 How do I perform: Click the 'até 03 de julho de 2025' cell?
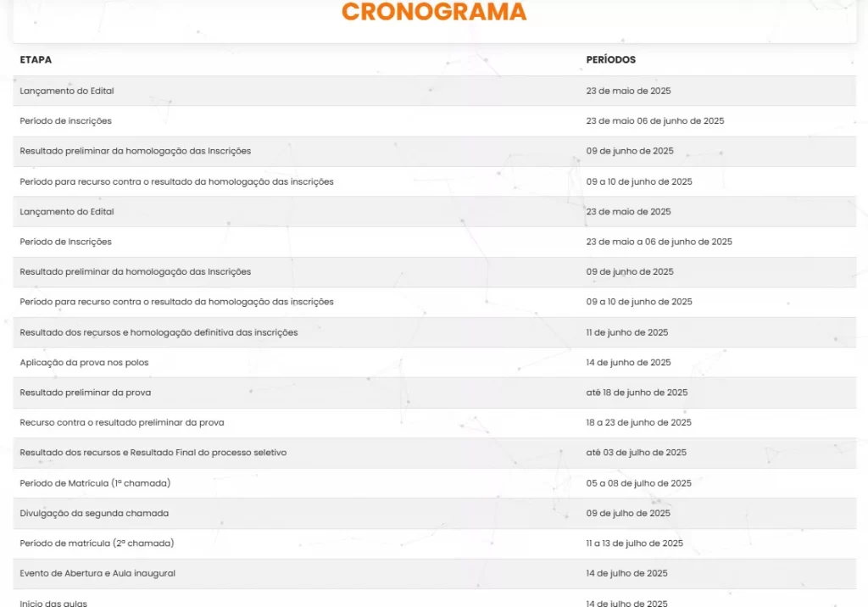click(636, 453)
